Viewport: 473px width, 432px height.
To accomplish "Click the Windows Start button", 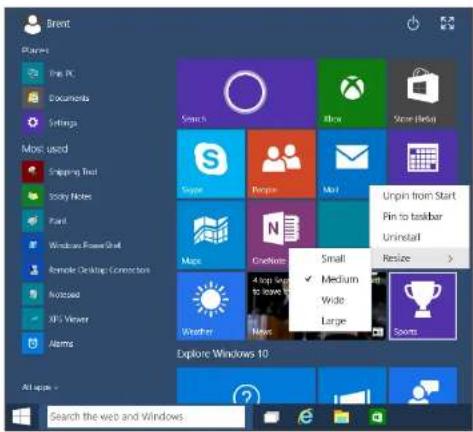I will (22, 417).
